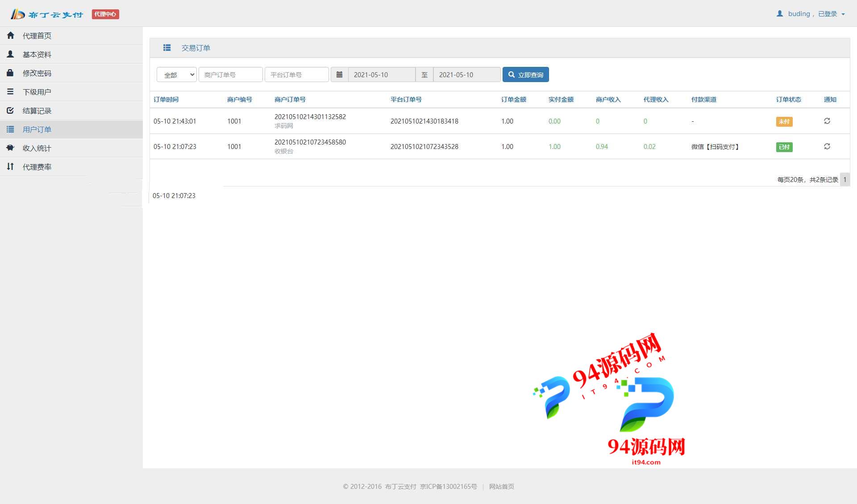
Task: Click the check icon for 结算记录
Action: pyautogui.click(x=10, y=110)
